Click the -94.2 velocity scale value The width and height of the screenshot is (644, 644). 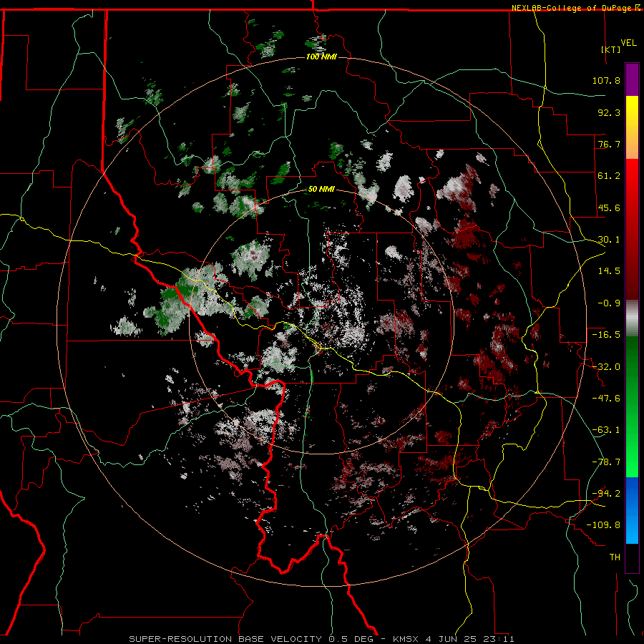[606, 494]
